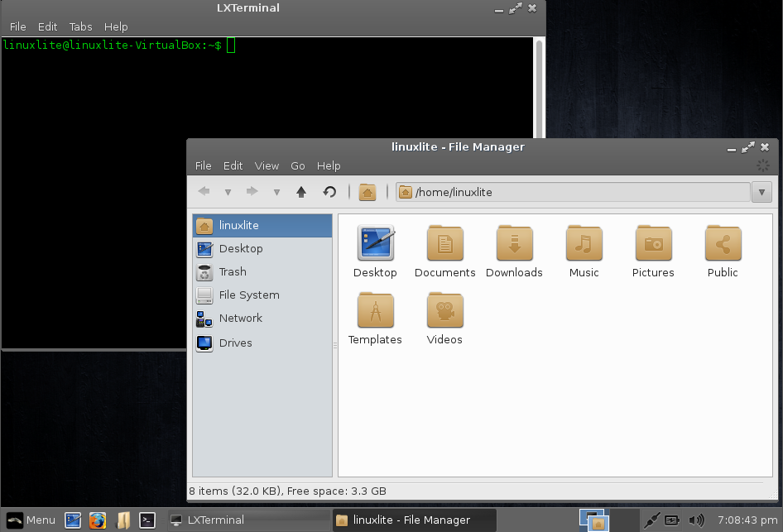Open the File menu in File Manager

[204, 165]
